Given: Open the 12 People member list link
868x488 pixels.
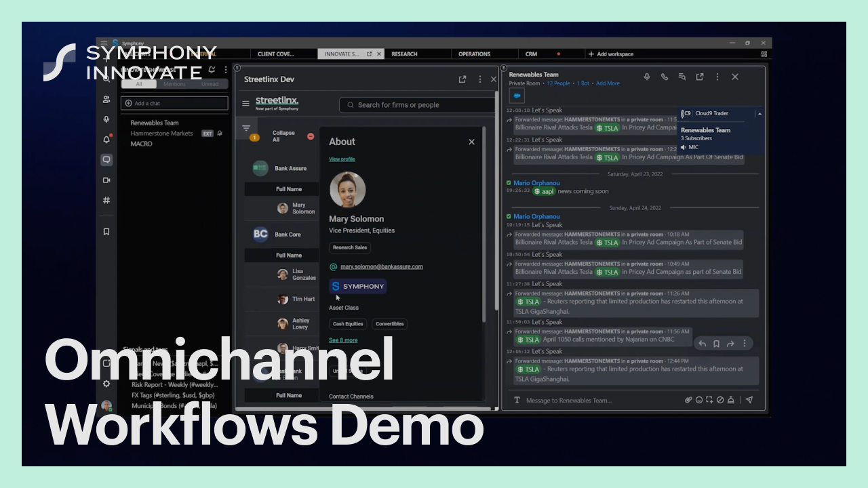Looking at the screenshot, I should coord(558,83).
